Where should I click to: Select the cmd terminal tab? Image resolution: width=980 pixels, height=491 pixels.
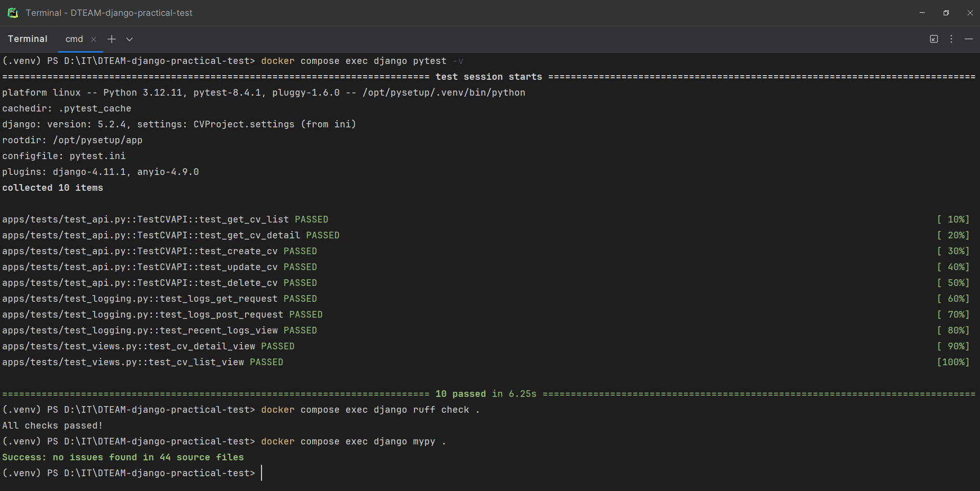74,39
